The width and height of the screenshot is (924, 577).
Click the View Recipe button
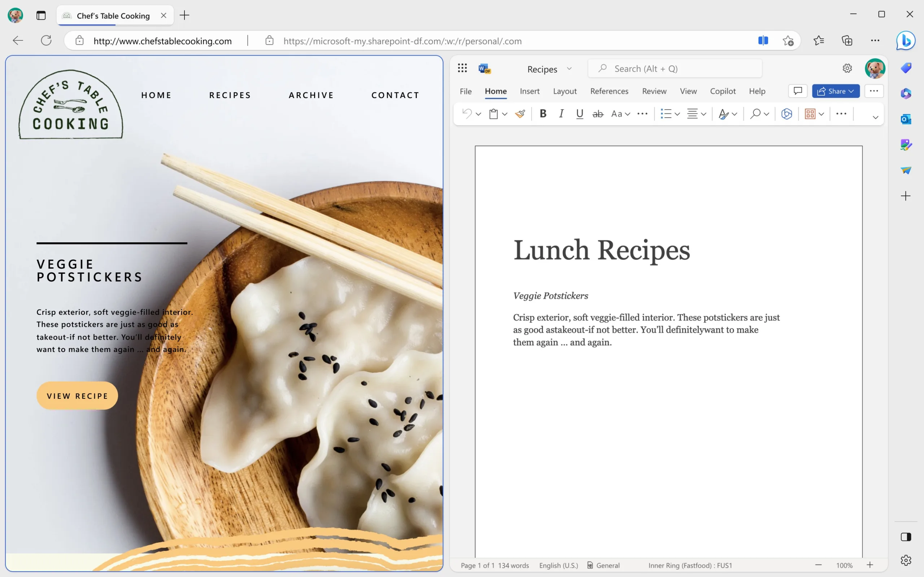[x=77, y=396]
